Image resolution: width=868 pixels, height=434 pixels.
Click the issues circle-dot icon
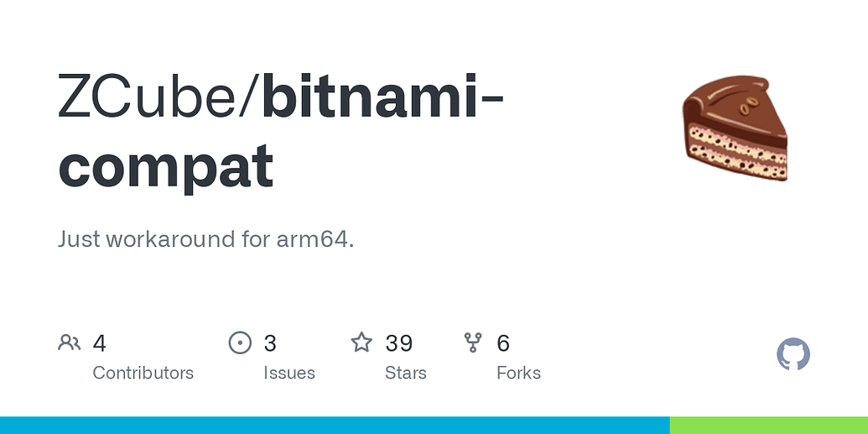coord(240,342)
